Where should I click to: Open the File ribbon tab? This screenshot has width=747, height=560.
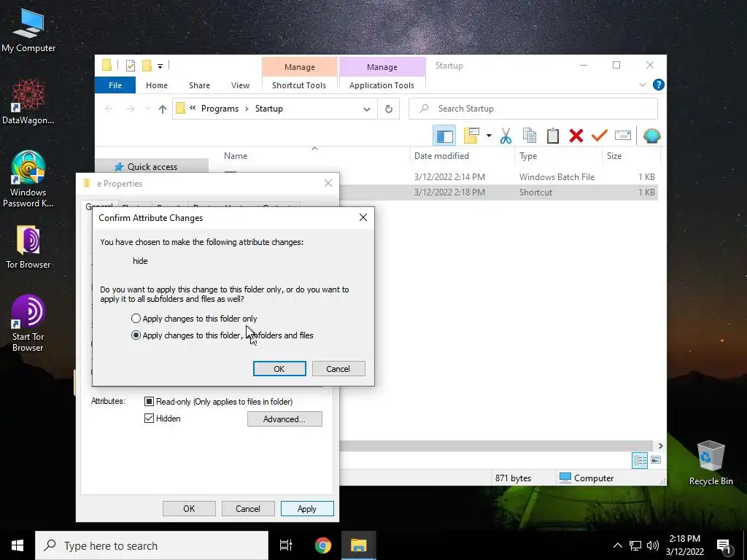(115, 85)
